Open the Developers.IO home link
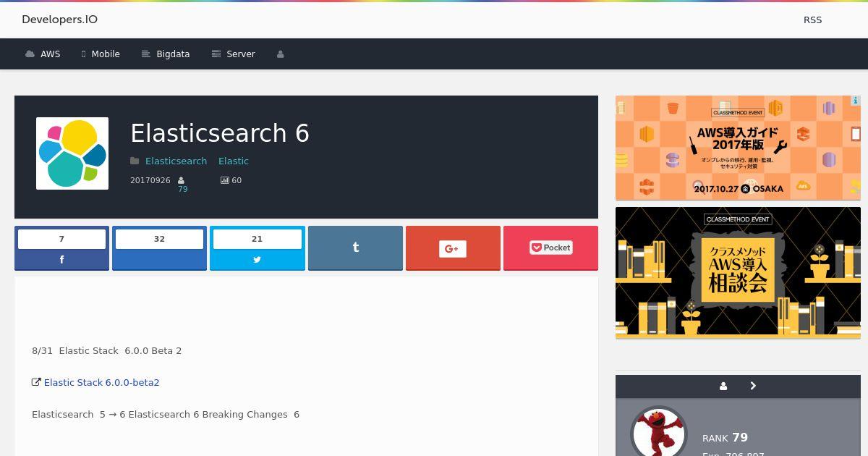868x456 pixels. (x=59, y=20)
